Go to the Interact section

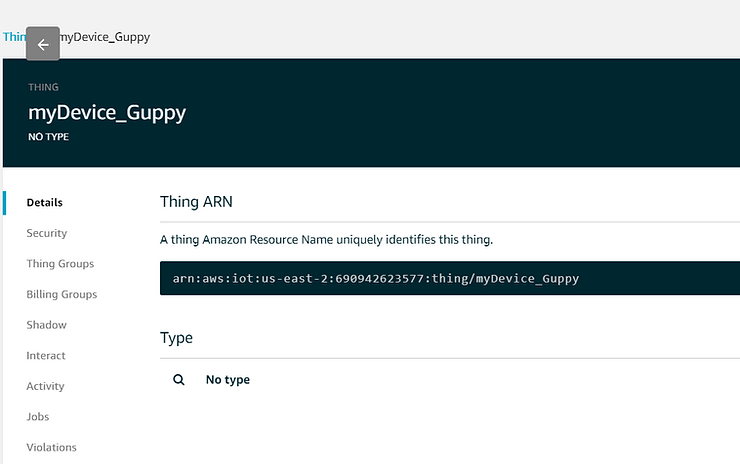(x=46, y=356)
